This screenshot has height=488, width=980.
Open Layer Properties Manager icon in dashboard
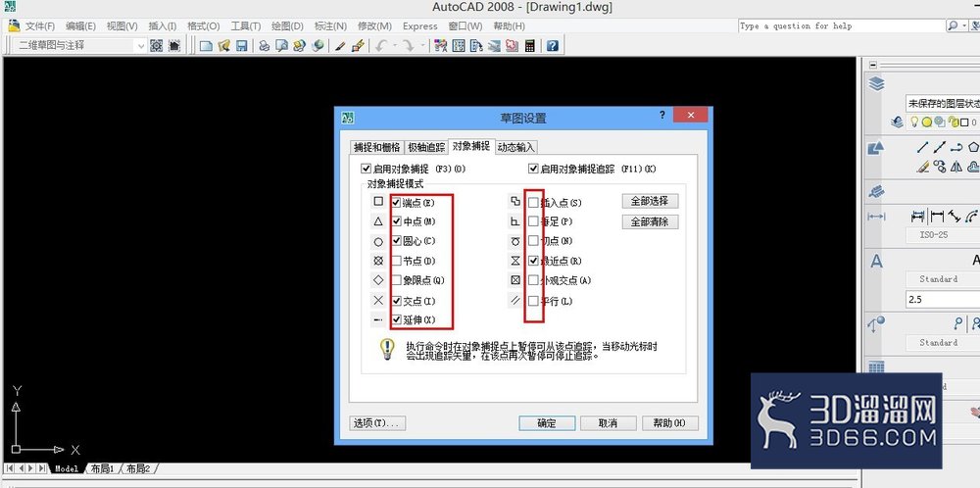898,122
